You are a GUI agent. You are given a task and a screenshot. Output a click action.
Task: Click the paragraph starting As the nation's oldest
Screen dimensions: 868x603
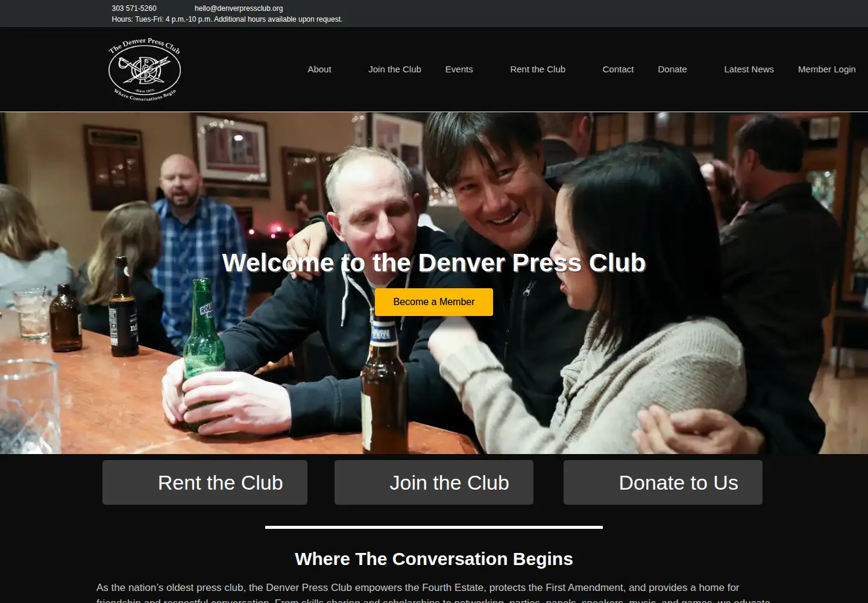pos(434,593)
